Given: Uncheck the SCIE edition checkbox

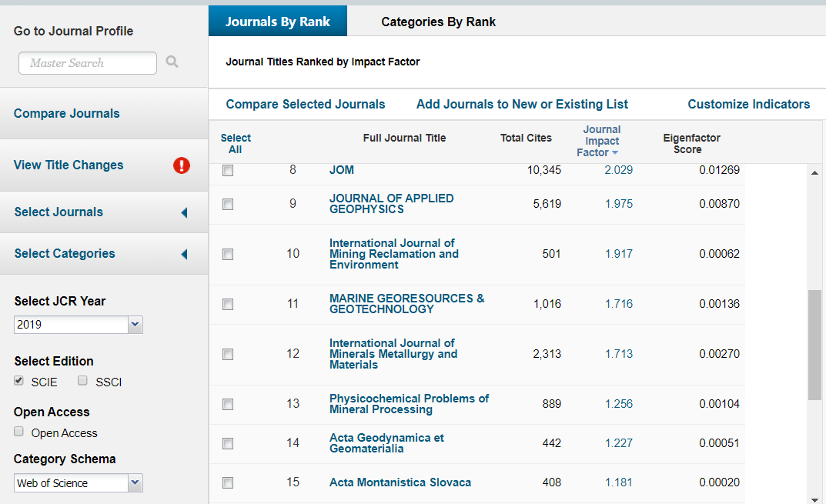Looking at the screenshot, I should (19, 381).
